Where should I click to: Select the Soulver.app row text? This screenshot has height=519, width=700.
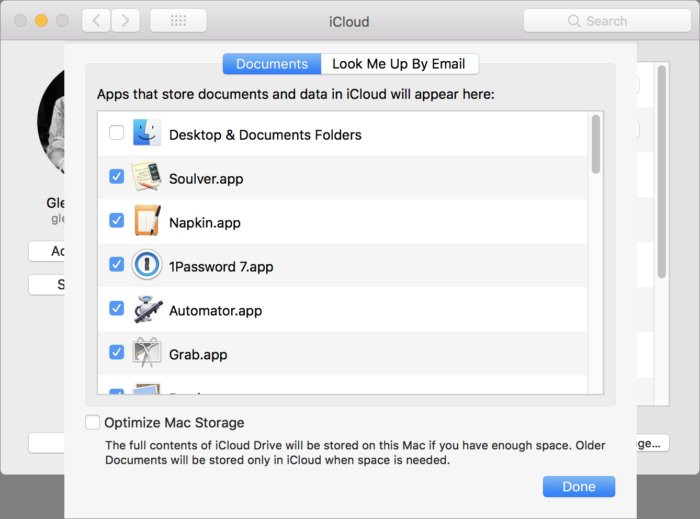pyautogui.click(x=206, y=179)
